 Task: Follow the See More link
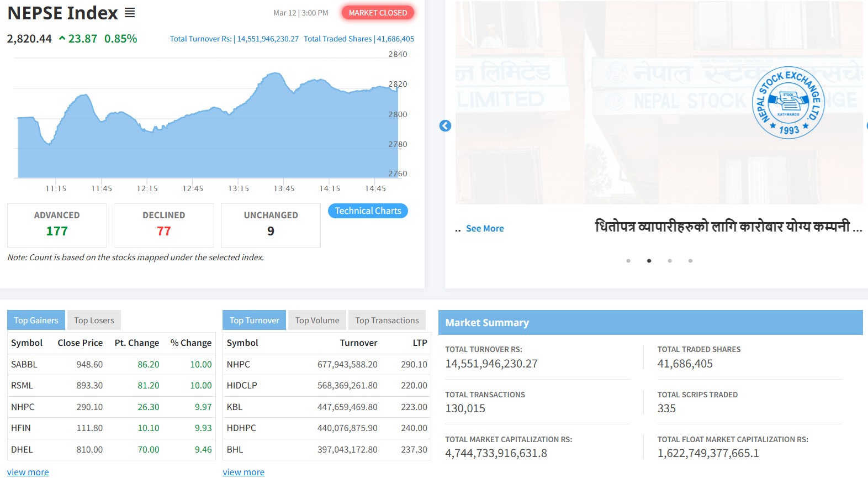485,229
